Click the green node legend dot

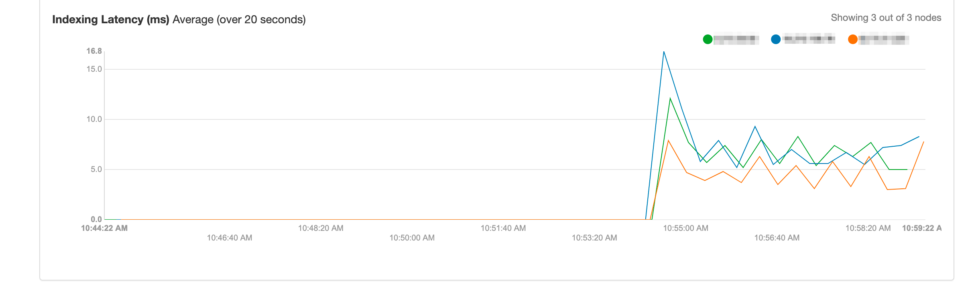[x=708, y=39]
